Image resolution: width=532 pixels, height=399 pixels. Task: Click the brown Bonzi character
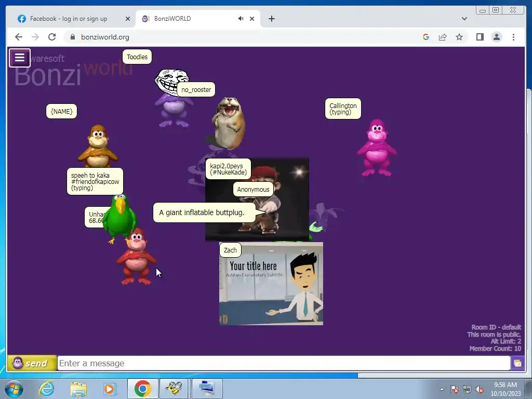[98, 146]
